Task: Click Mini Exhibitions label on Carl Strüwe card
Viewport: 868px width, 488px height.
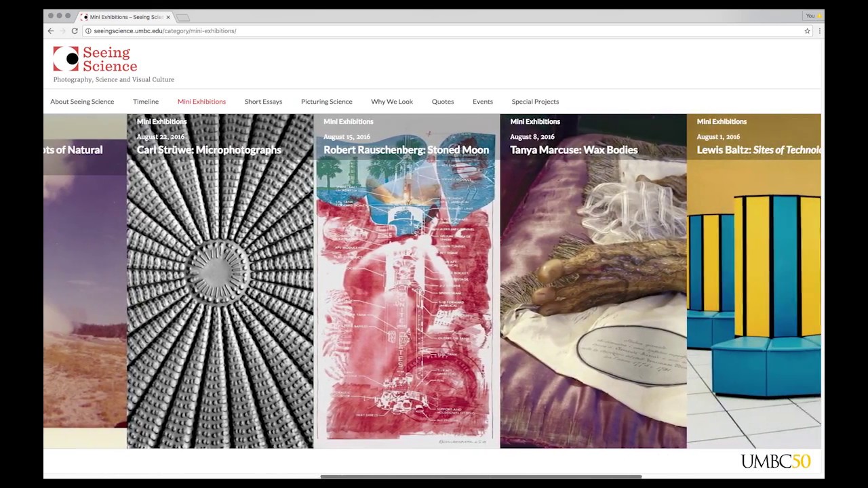Action: (161, 121)
